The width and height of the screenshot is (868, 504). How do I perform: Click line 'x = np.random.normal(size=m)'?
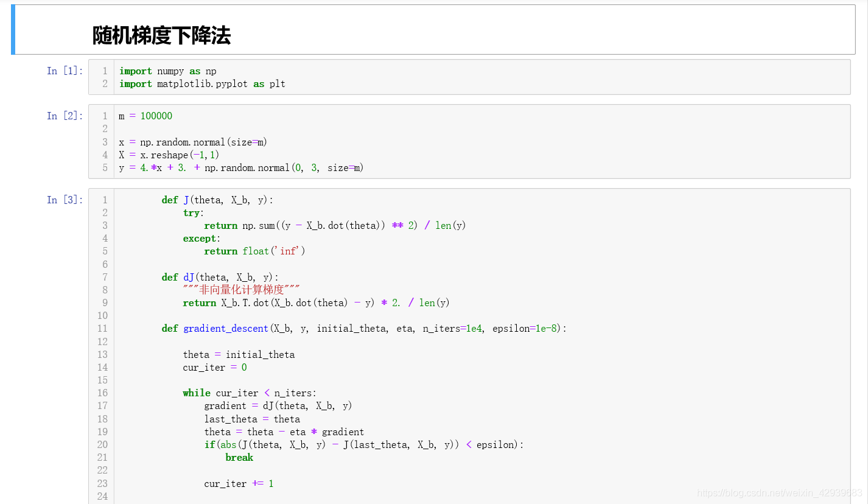pos(193,142)
